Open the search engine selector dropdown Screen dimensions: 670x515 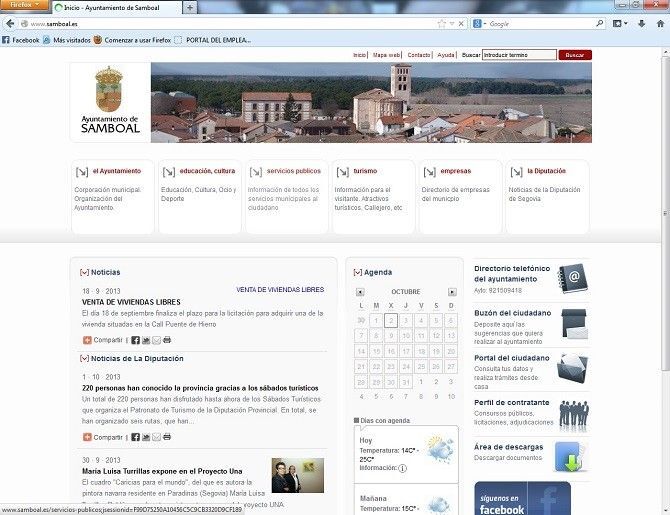(x=481, y=23)
